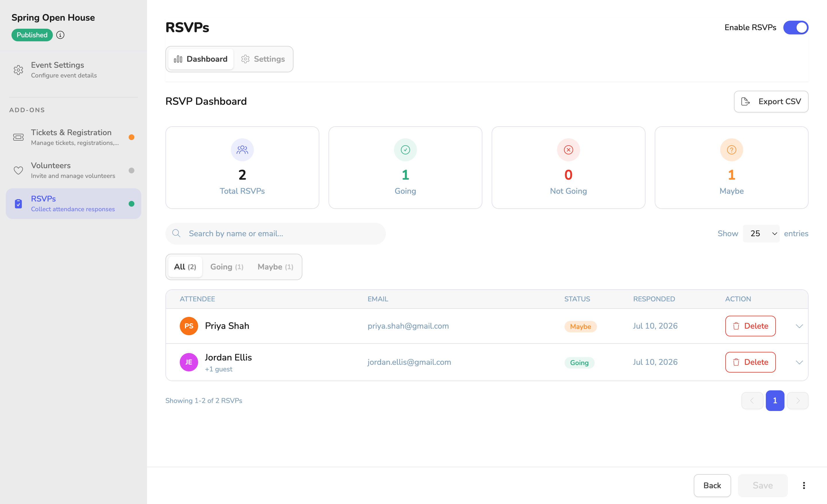Click the Priya Shah name
Screen dimensions: 827x504
tap(227, 326)
